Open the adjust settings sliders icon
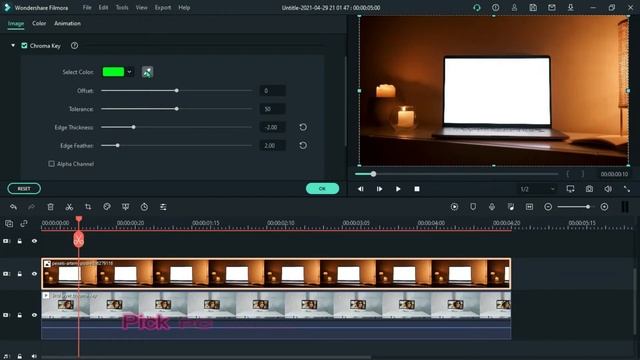This screenshot has width=640, height=360. coord(163,207)
